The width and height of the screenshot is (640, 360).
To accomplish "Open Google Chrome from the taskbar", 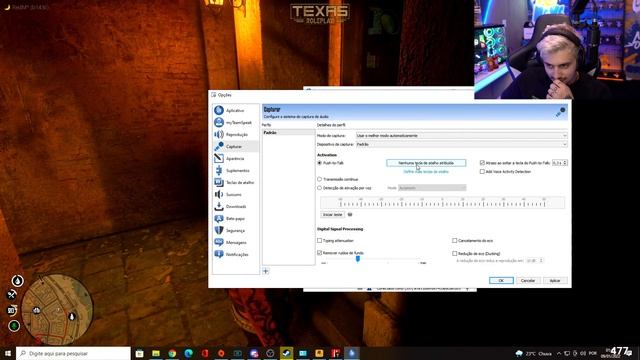I will click(172, 353).
